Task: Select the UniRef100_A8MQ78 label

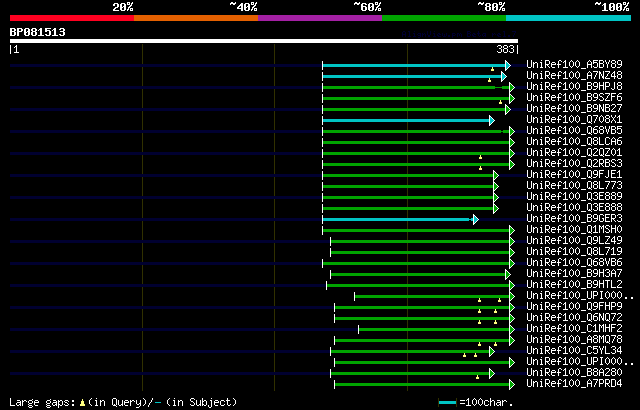Action: 574,339
